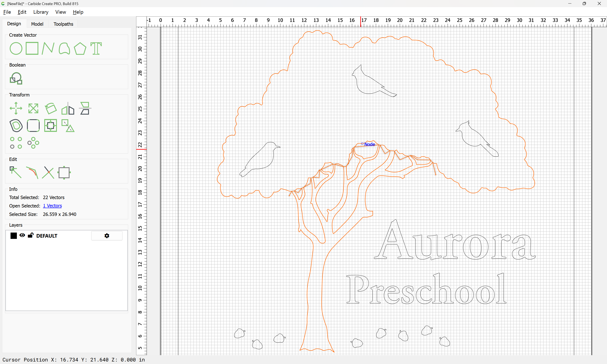Click the '1 Vectors' open selected link
607x364 pixels.
pos(52,206)
